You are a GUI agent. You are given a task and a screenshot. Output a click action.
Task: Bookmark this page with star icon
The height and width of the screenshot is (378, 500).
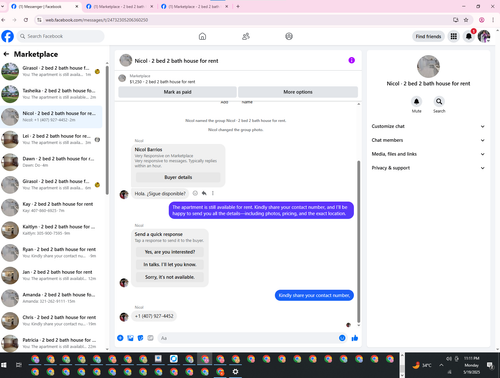pos(466,20)
